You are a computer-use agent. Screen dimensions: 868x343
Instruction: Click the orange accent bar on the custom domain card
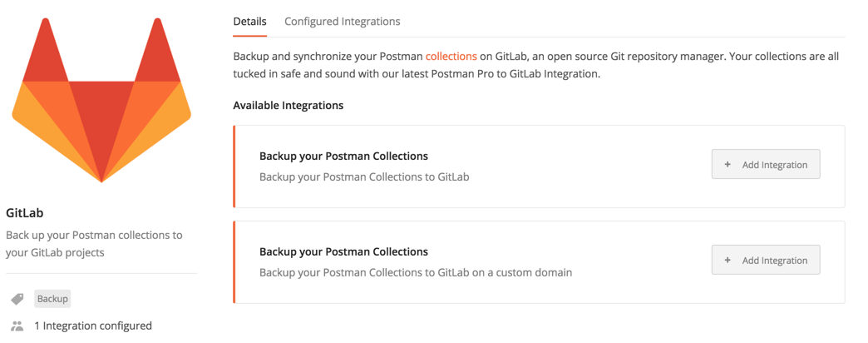(235, 262)
